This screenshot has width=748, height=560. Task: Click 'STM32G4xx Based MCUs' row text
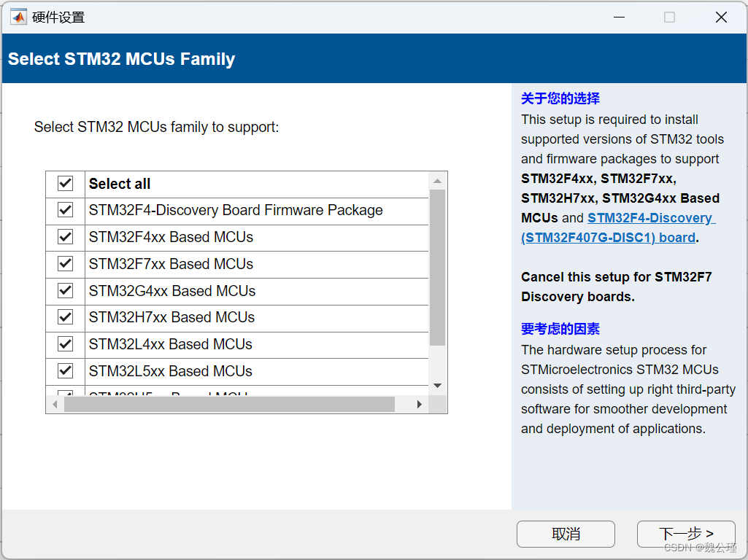(x=172, y=291)
